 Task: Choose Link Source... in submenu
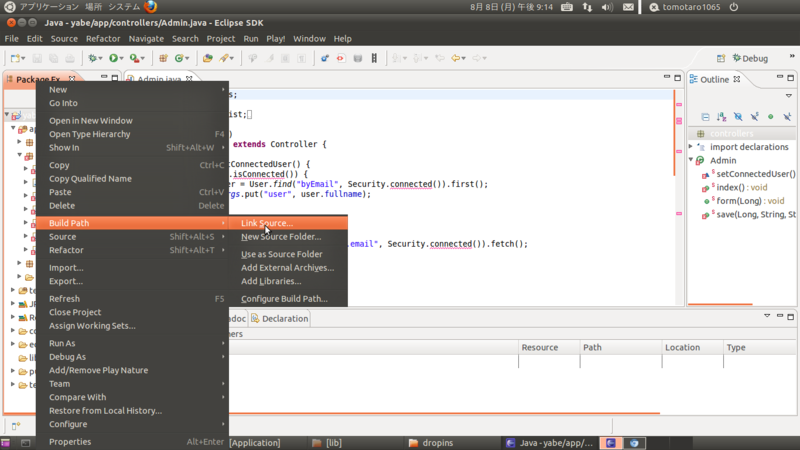288,223
